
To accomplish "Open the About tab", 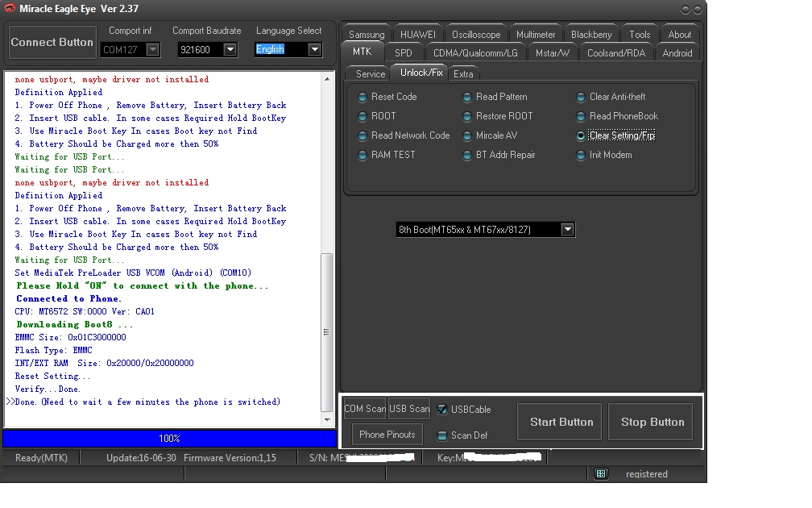I will 679,34.
